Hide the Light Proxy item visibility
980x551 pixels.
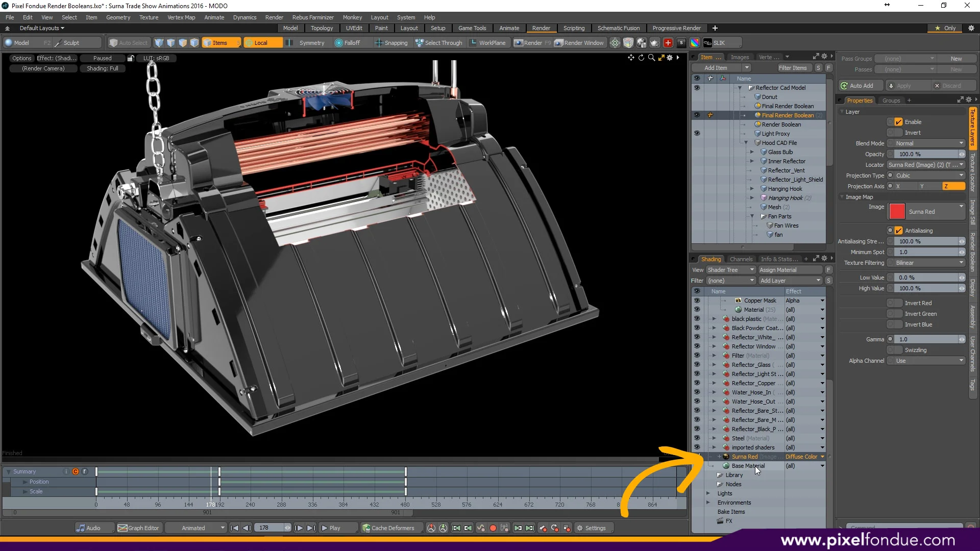697,134
